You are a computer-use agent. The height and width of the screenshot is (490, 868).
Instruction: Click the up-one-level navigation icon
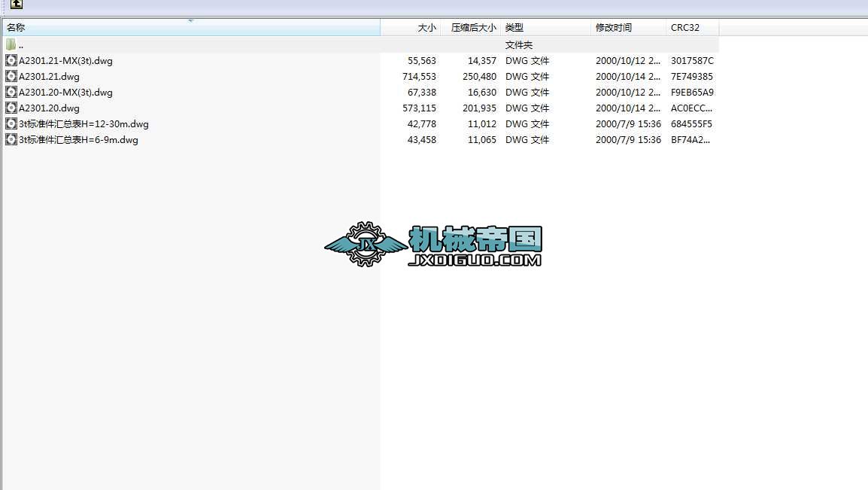click(x=17, y=4)
